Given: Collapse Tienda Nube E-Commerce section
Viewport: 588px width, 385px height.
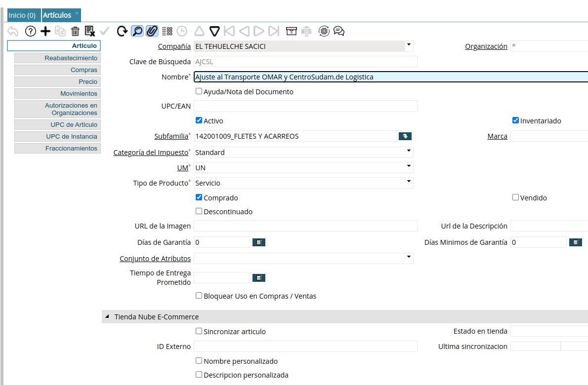Looking at the screenshot, I should [107, 316].
